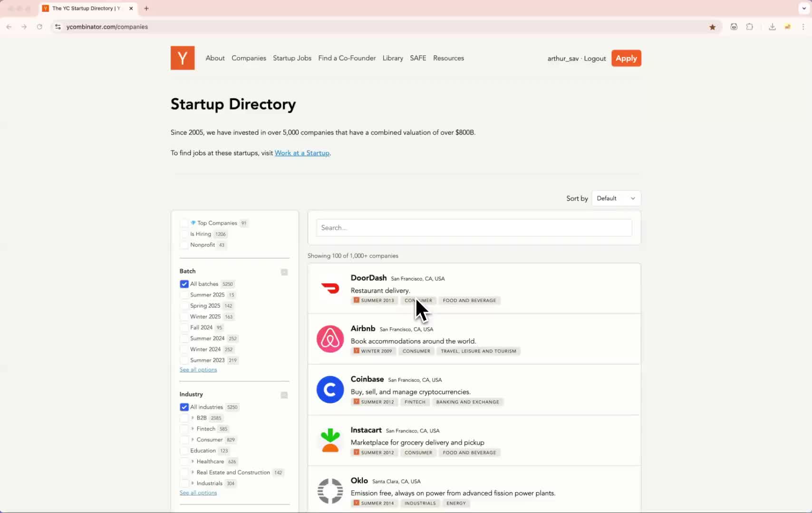This screenshot has height=513, width=812.
Task: Open the Sort by Default dropdown
Action: 616,199
